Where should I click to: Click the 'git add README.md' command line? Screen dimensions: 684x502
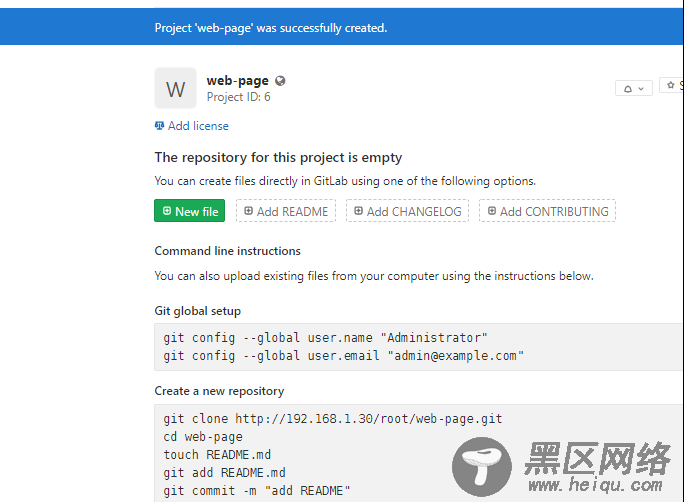click(225, 473)
